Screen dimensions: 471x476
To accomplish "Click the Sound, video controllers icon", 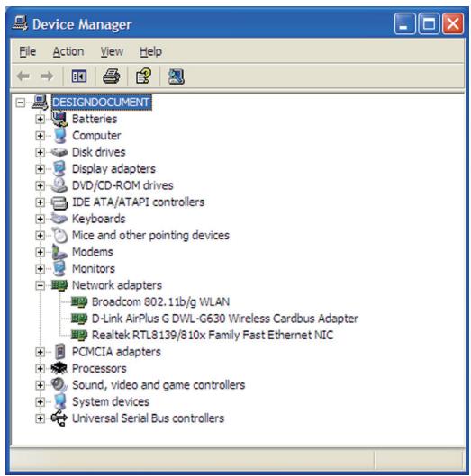I will click(59, 385).
